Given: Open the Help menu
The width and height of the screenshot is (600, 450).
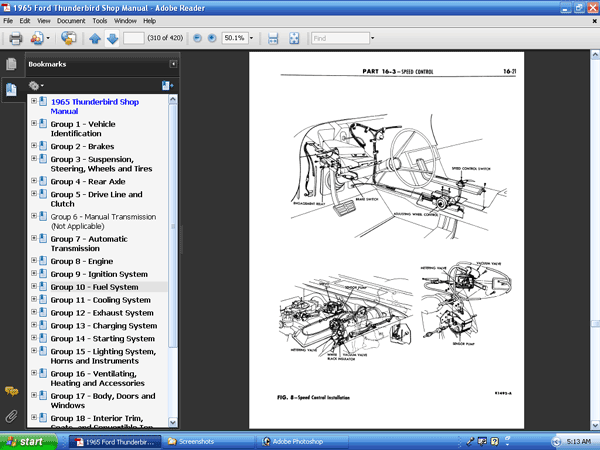Looking at the screenshot, I should 149,21.
